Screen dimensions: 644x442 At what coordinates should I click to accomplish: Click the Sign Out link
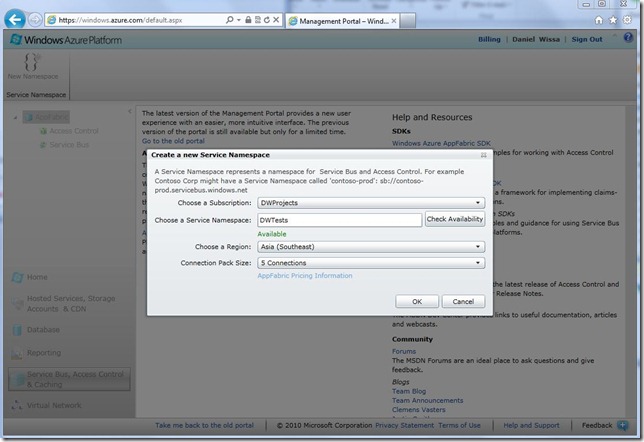(x=587, y=39)
